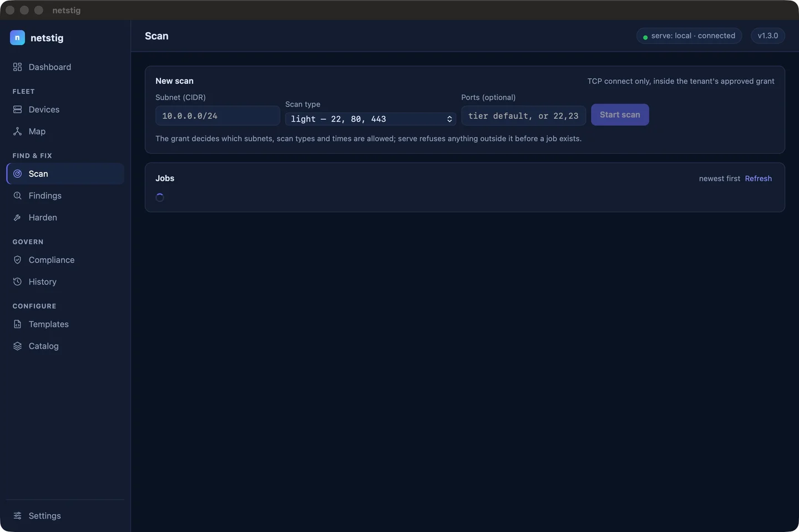Click the Map network icon

pyautogui.click(x=17, y=131)
